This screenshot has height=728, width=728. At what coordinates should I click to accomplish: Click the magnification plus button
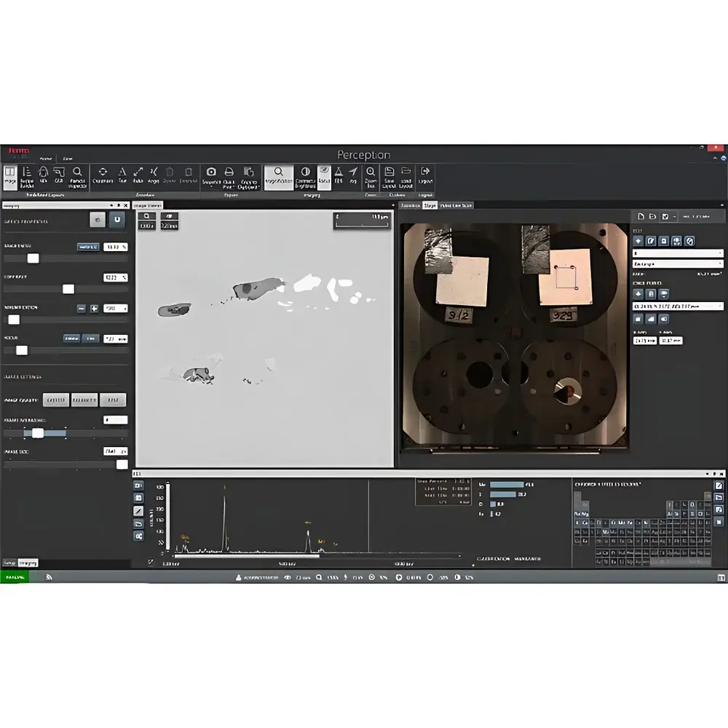94,308
